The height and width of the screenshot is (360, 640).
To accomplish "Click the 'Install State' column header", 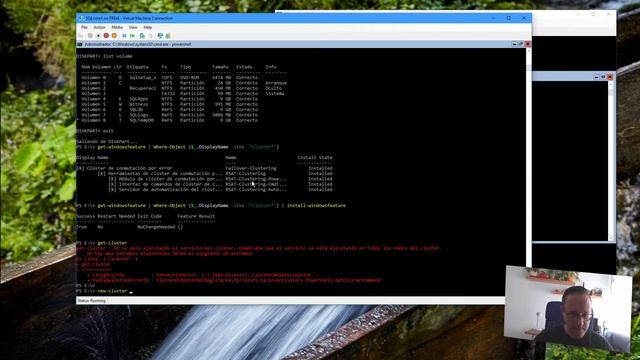I will 315,158.
